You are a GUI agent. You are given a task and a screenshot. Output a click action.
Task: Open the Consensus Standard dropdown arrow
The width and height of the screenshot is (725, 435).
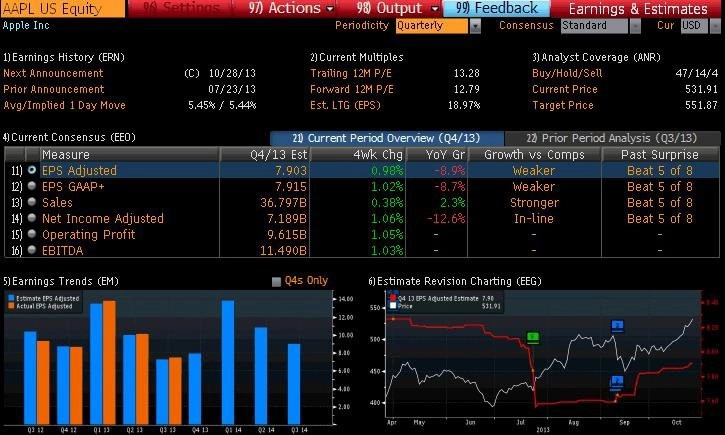(636, 26)
